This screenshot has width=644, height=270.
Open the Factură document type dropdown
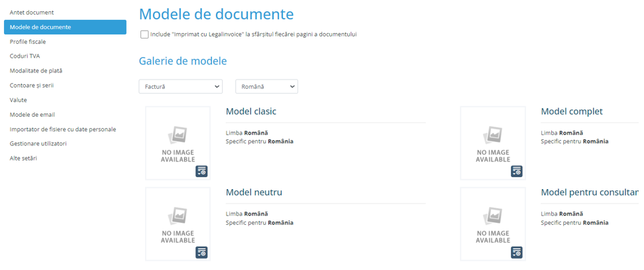click(x=180, y=87)
